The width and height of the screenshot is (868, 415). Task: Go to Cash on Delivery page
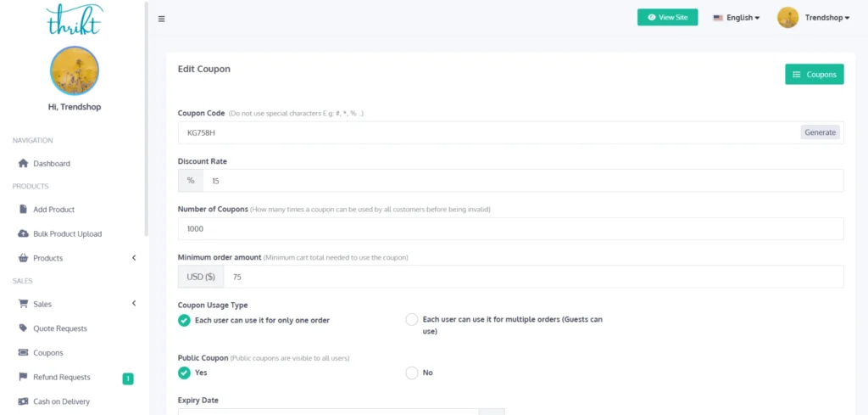[x=61, y=401]
